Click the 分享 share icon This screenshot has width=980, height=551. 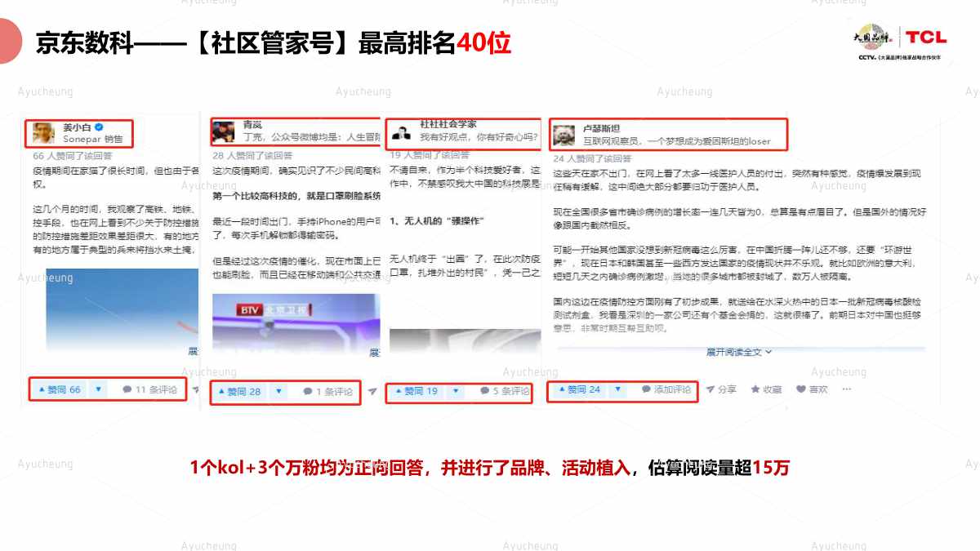coord(711,390)
